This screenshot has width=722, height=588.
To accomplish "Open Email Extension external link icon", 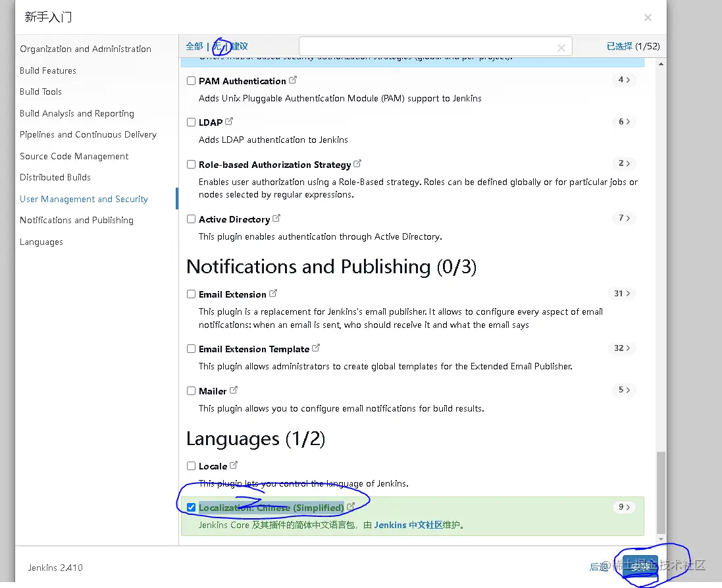I will 273,293.
